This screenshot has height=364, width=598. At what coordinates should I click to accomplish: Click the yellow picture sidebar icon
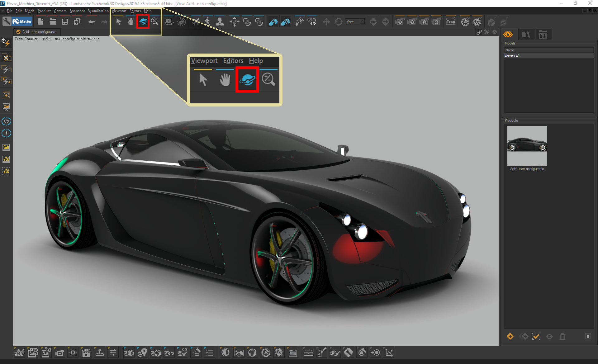pos(6,147)
